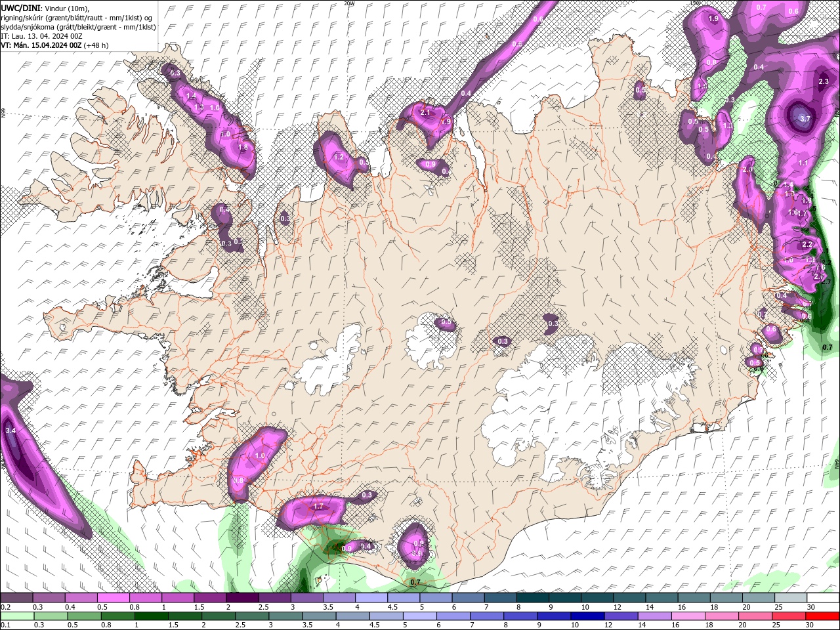Select the white swatch ending the snow scale
The height and width of the screenshot is (630, 840).
[823, 598]
